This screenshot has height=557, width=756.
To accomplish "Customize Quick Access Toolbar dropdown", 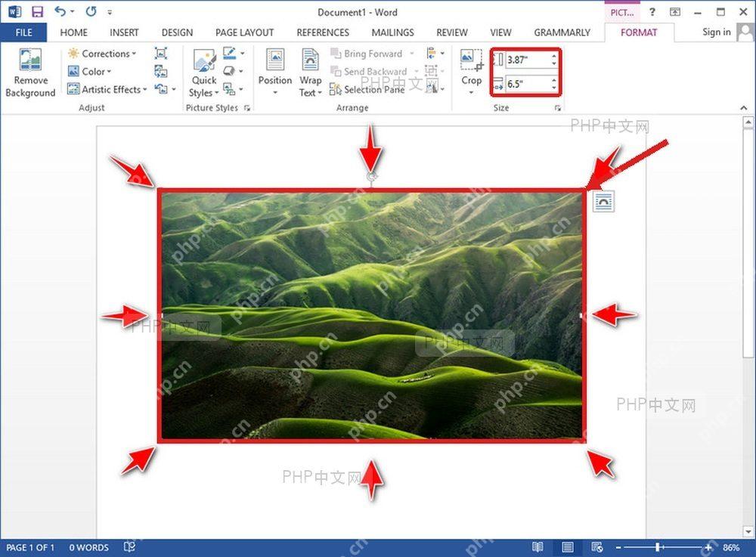I will tap(110, 12).
